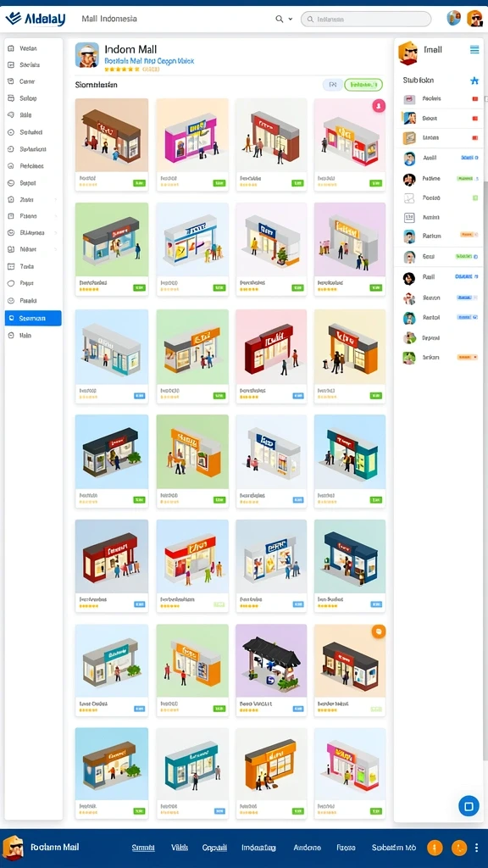Click the blue floating square button
This screenshot has height=868, width=488.
pyautogui.click(x=469, y=805)
